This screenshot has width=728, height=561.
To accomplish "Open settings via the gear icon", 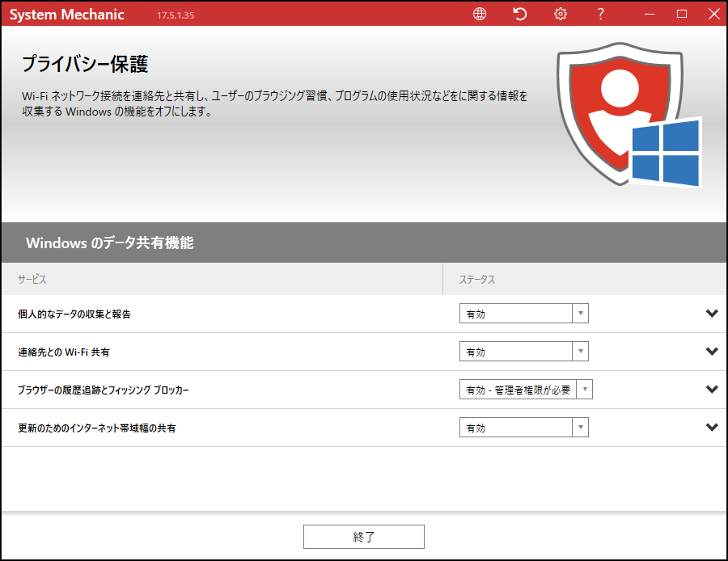I will point(561,14).
